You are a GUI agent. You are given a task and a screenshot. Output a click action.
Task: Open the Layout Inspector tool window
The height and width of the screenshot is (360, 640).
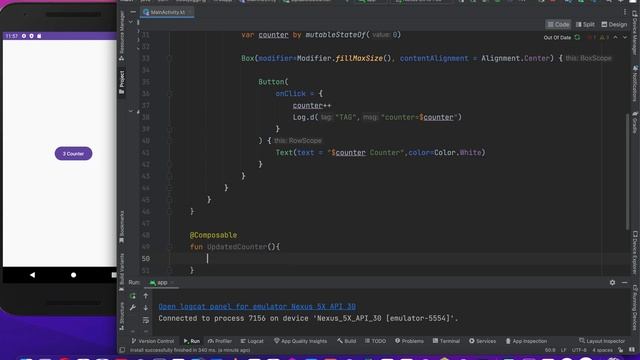(x=602, y=341)
